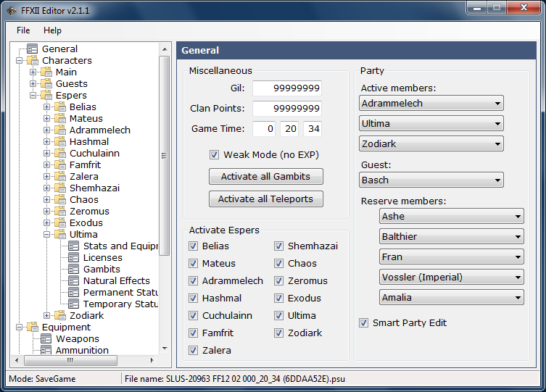The width and height of the screenshot is (546, 392).
Task: Open the Basch guest dropdown
Action: [x=431, y=180]
